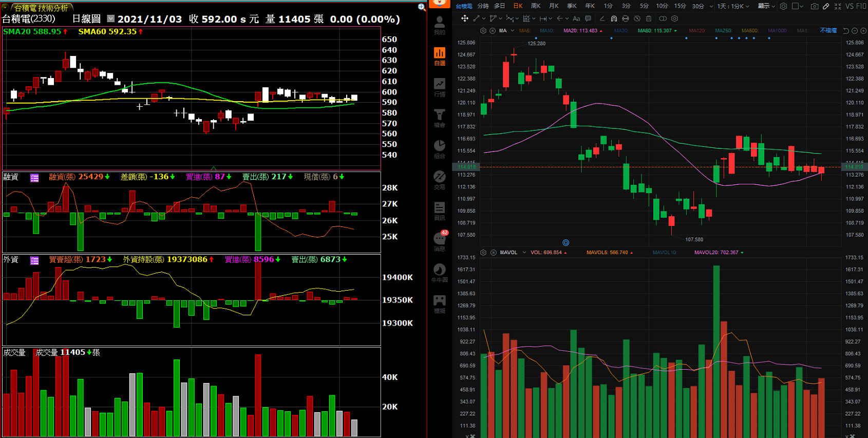Open the 組合 portfolio pie icon
This screenshot has height=438, width=868.
coord(440,149)
